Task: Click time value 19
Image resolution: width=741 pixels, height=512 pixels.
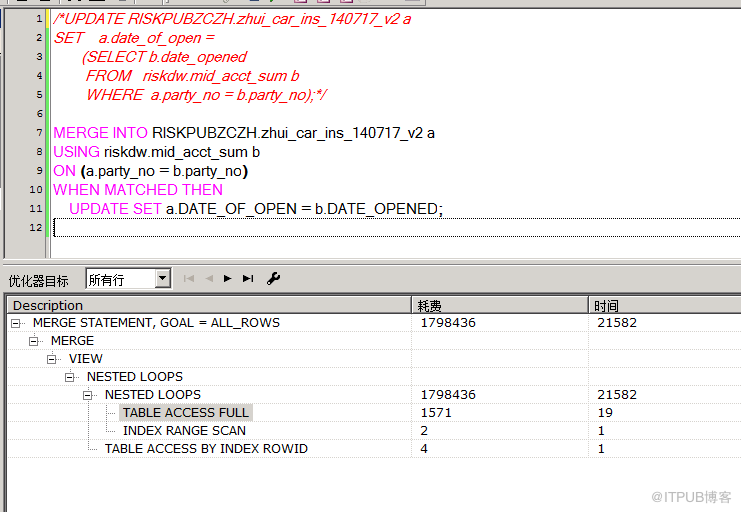Action: [x=605, y=413]
